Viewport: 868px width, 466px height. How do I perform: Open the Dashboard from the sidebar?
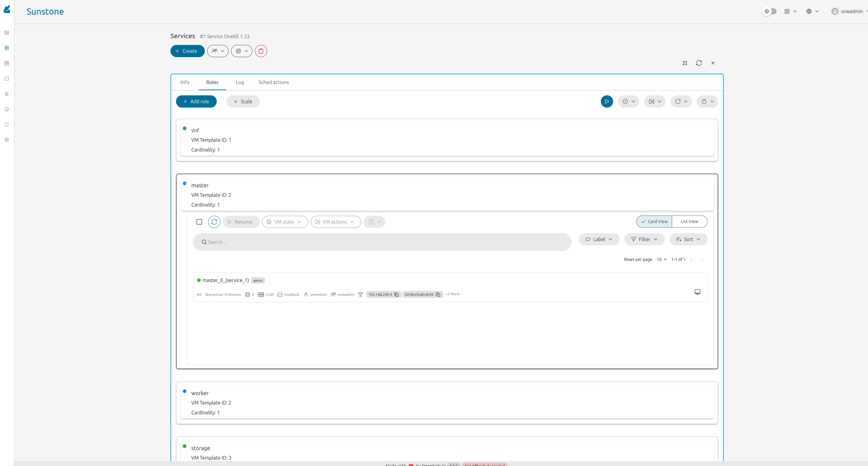[7, 33]
